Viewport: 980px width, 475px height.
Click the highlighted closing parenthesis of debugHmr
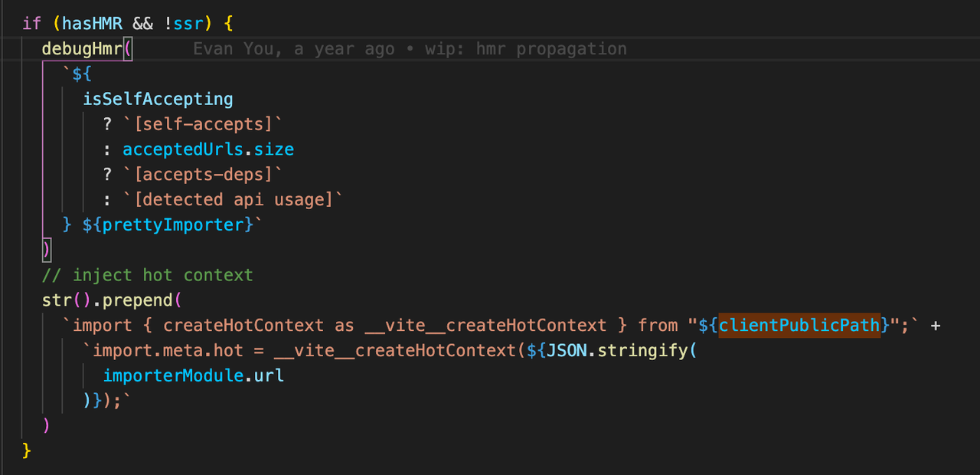click(x=47, y=250)
